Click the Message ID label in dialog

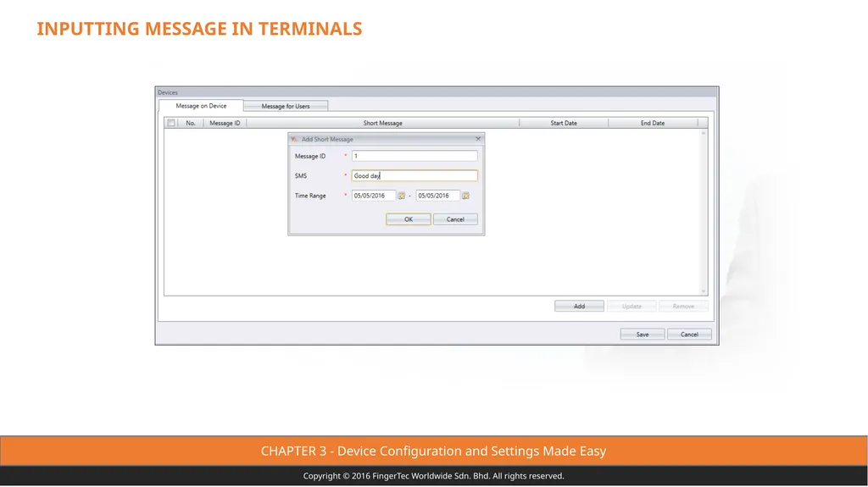tap(310, 156)
